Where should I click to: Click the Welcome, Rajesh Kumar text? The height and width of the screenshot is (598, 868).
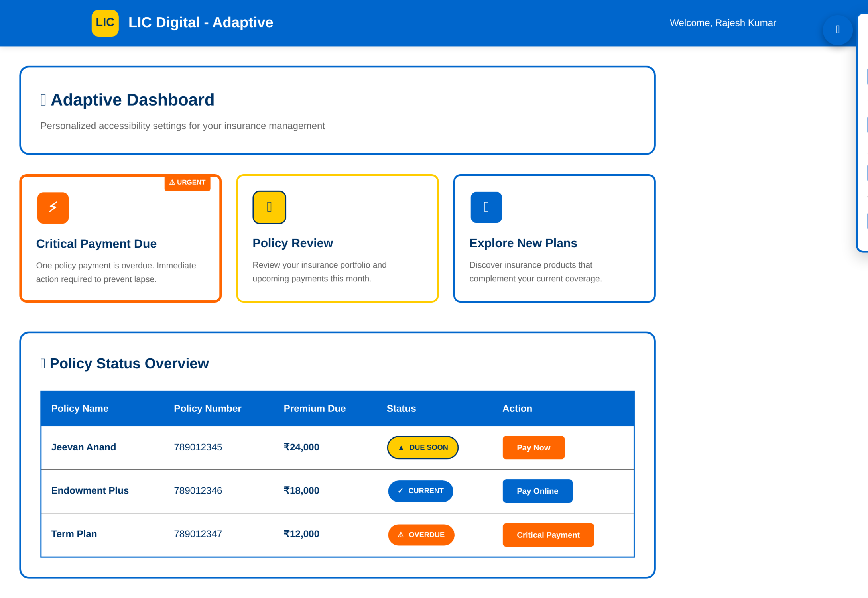click(x=722, y=23)
